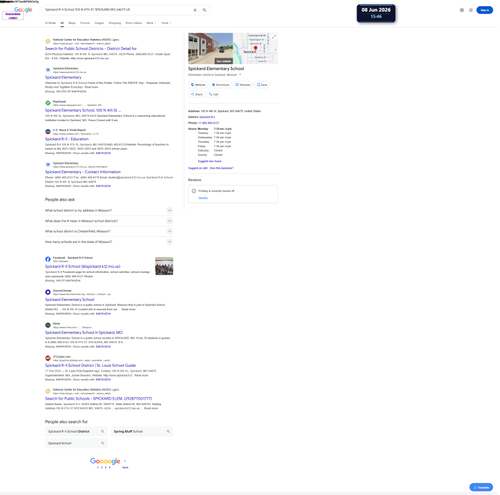Click the NCES favicon of first result
The width and height of the screenshot is (500, 495).
pos(48,41)
